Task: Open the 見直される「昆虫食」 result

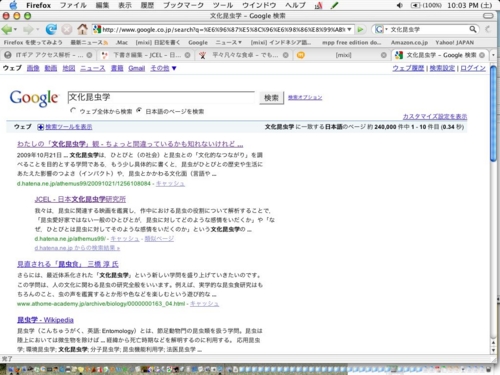Action: point(68,264)
